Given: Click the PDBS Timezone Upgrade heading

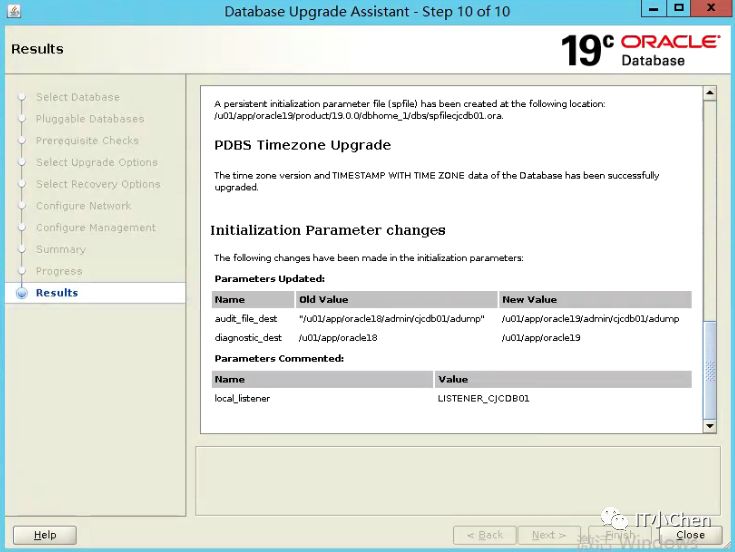Looking at the screenshot, I should coord(302,145).
